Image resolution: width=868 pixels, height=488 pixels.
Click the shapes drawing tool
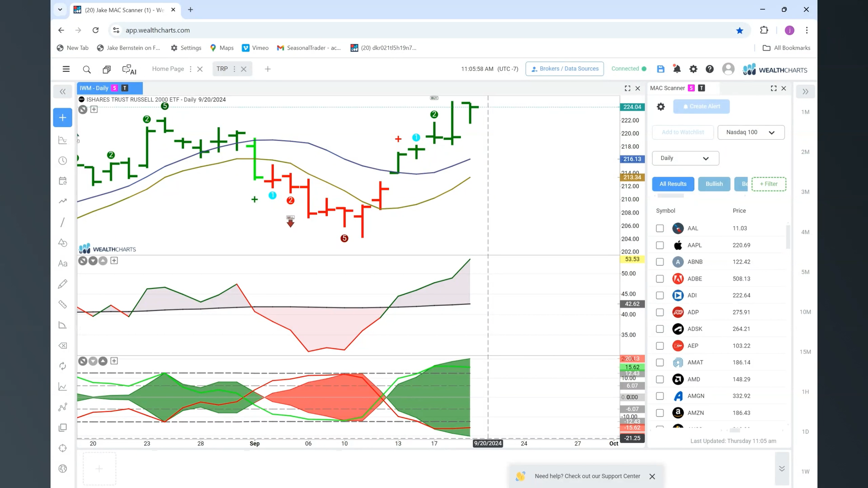pos(63,243)
